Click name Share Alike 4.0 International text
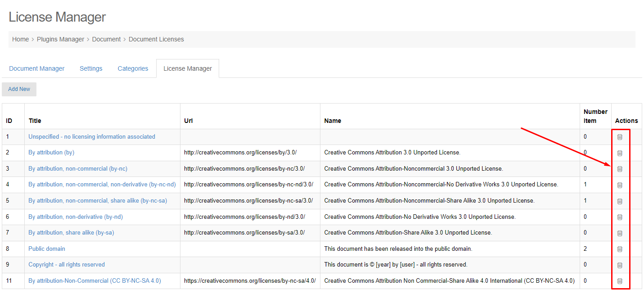This screenshot has height=294, width=644. (449, 280)
